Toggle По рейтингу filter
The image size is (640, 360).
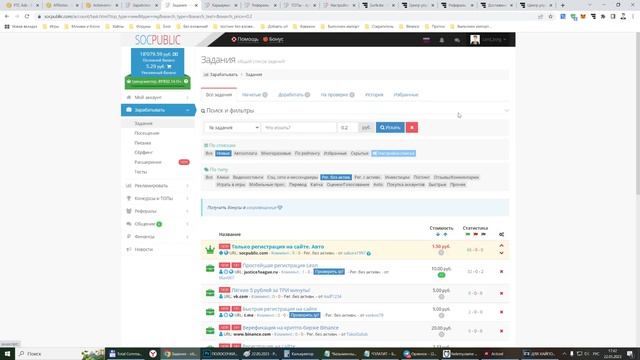307,153
